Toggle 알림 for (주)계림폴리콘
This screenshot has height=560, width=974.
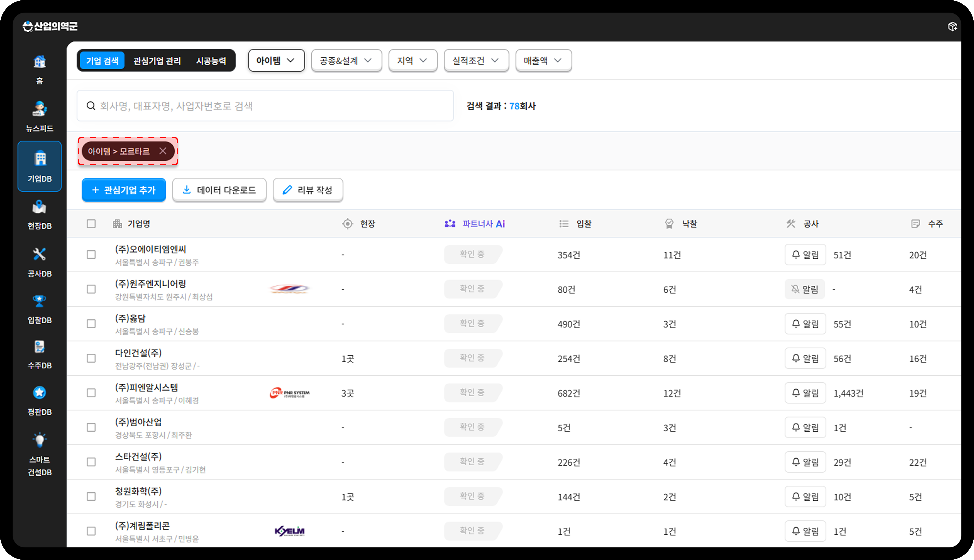[805, 531]
